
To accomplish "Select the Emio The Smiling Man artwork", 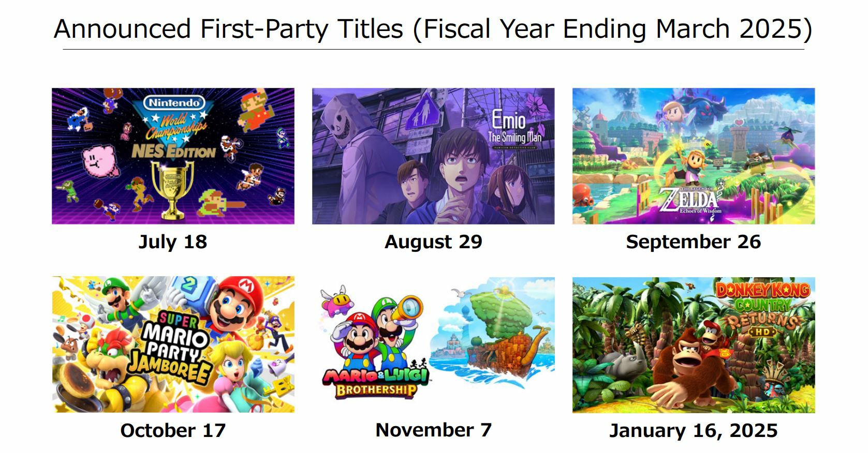I will point(433,156).
